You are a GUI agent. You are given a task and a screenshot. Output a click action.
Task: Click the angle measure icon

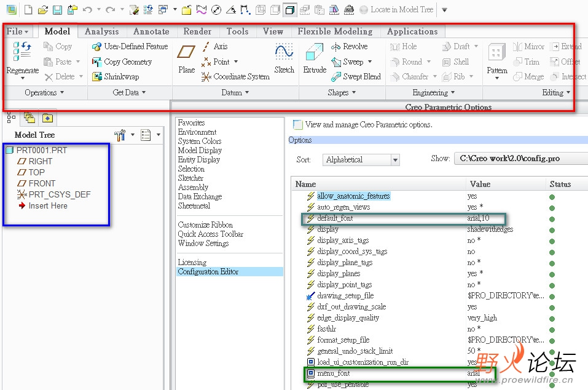pyautogui.click(x=230, y=10)
